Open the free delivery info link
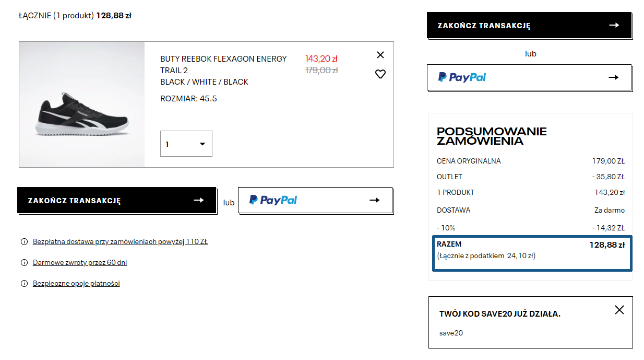Image resolution: width=644 pixels, height=360 pixels. [x=120, y=242]
